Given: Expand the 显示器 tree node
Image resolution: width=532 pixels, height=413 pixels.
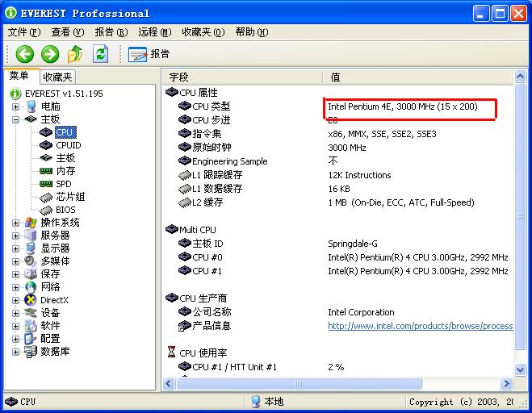Looking at the screenshot, I should coord(15,248).
